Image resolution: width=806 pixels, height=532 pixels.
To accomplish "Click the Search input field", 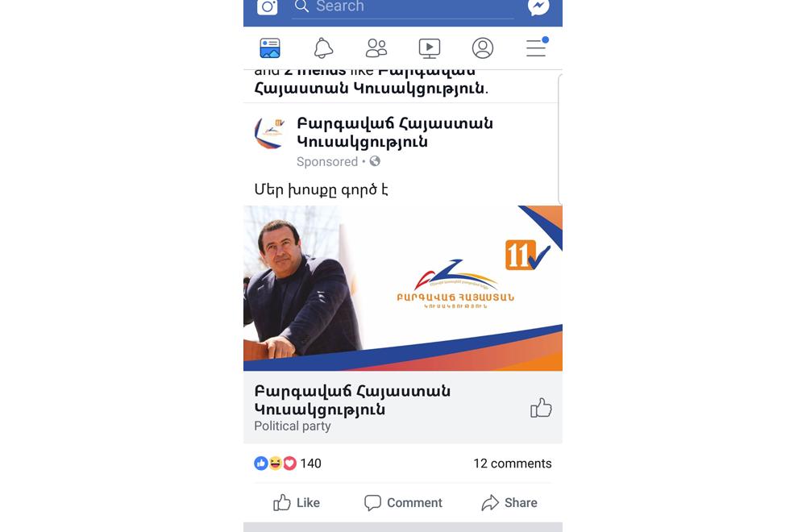I will tap(403, 7).
